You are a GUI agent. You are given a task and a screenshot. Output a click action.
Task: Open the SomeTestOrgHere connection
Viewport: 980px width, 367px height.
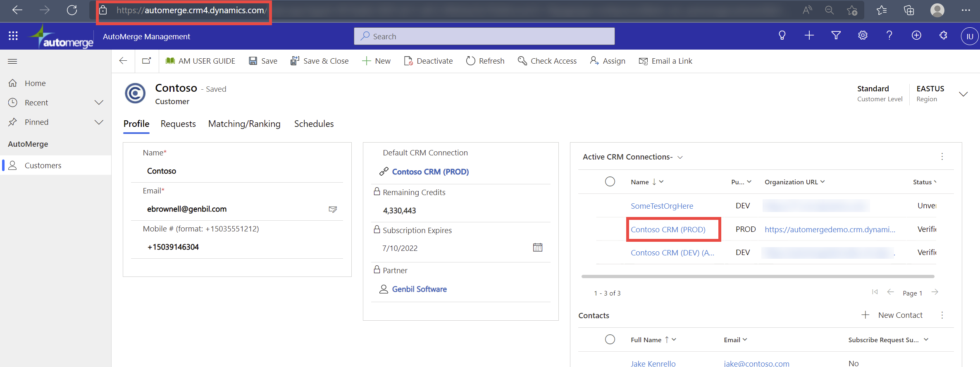click(x=662, y=206)
